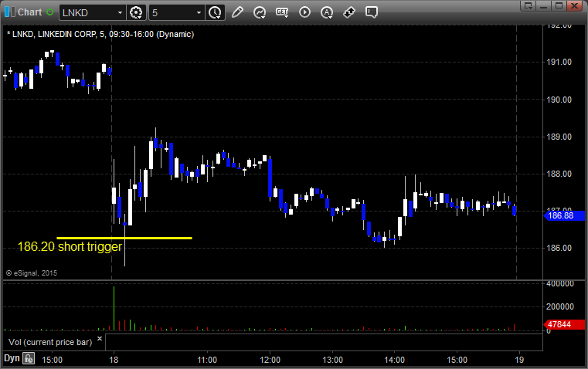Click the 190.00 price axis label

coord(559,100)
